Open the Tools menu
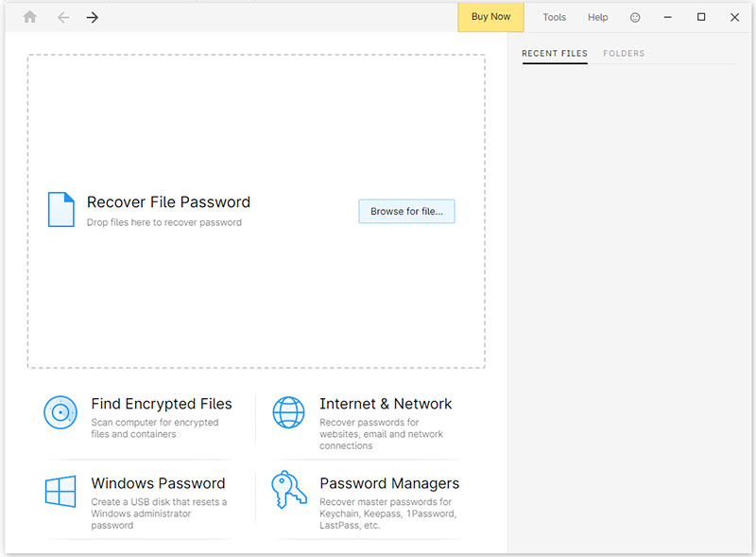 click(x=555, y=17)
